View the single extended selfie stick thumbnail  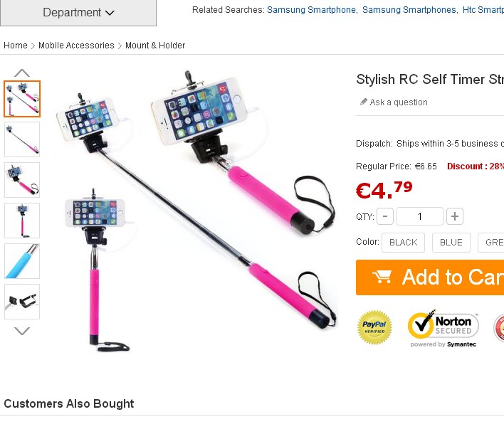point(22,139)
